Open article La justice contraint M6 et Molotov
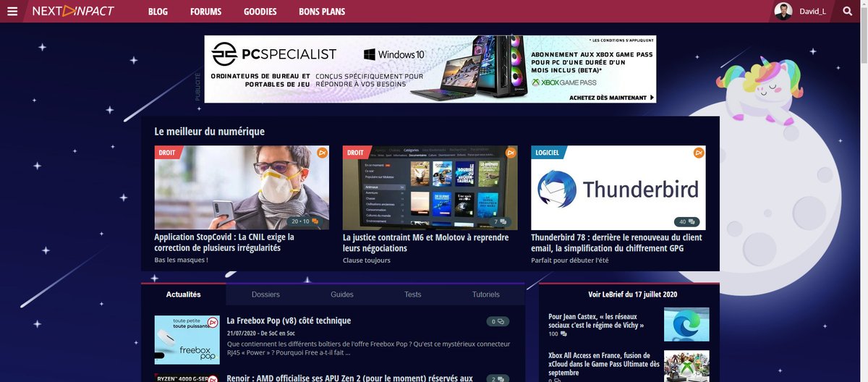This screenshot has height=382, width=868. click(425, 242)
